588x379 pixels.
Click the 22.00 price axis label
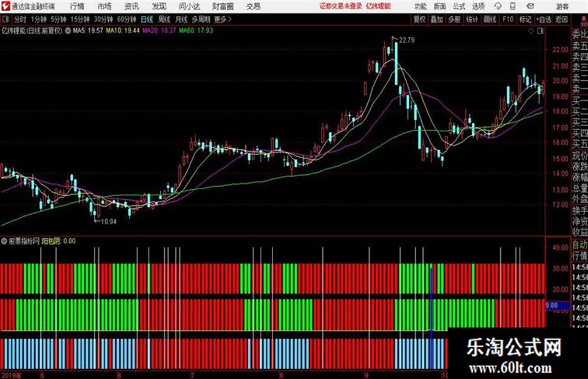pyautogui.click(x=560, y=50)
